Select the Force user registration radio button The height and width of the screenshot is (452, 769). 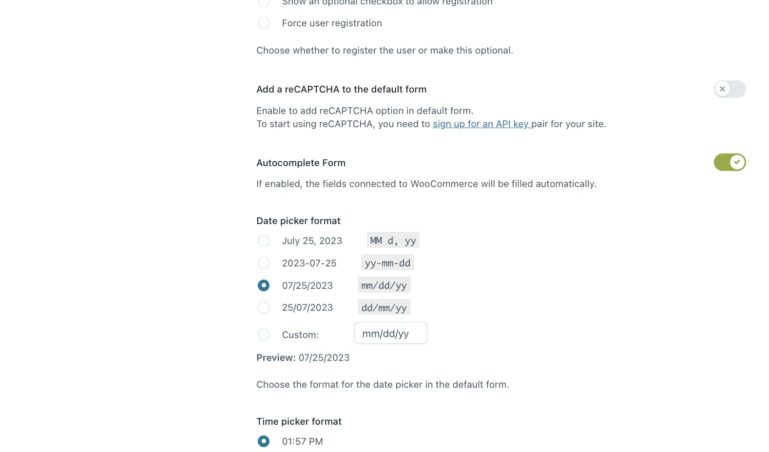tap(263, 23)
